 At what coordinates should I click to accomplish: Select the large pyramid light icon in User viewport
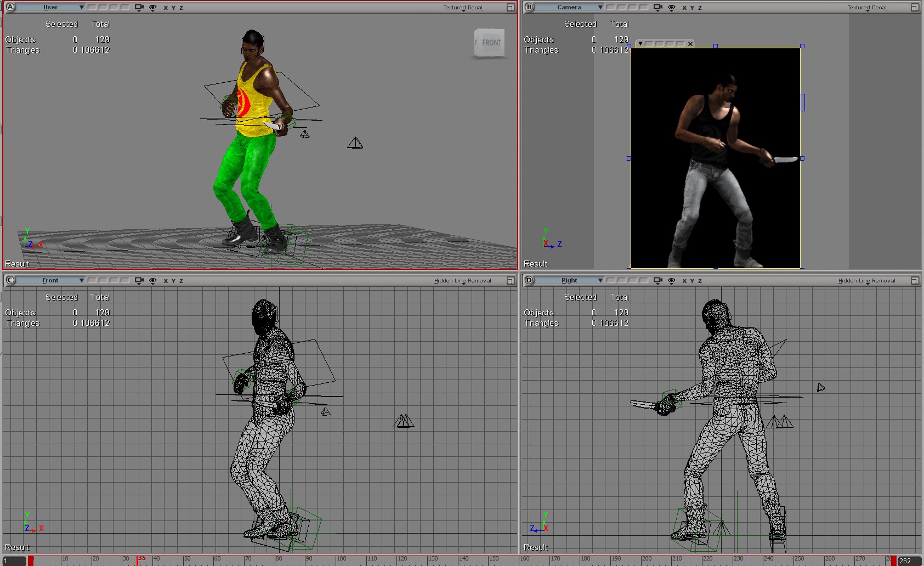(355, 143)
